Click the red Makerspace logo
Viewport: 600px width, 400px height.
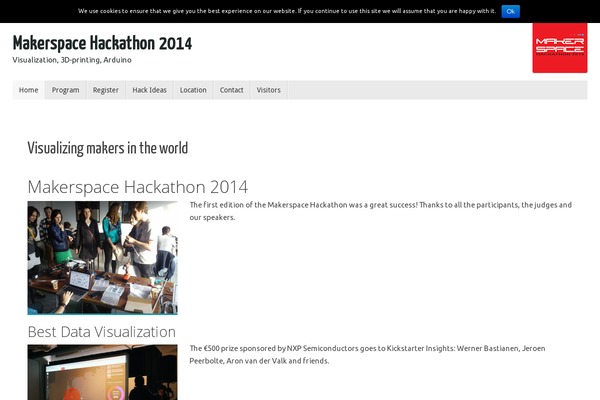pyautogui.click(x=559, y=47)
